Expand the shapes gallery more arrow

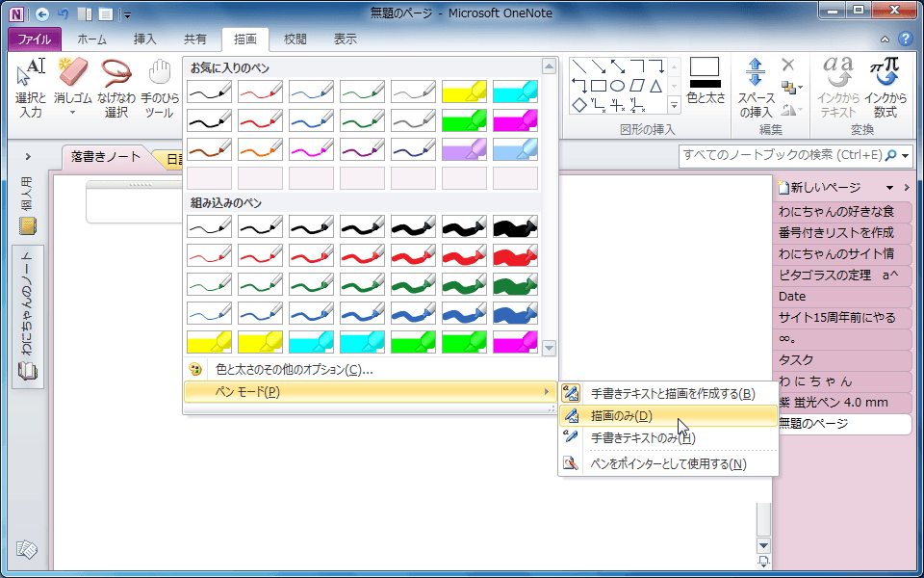click(674, 106)
